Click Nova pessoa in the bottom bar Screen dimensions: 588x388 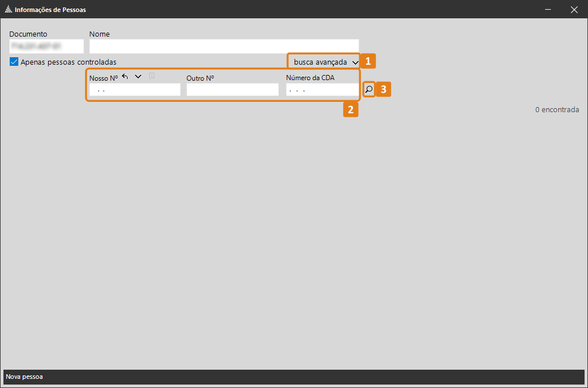(24, 377)
